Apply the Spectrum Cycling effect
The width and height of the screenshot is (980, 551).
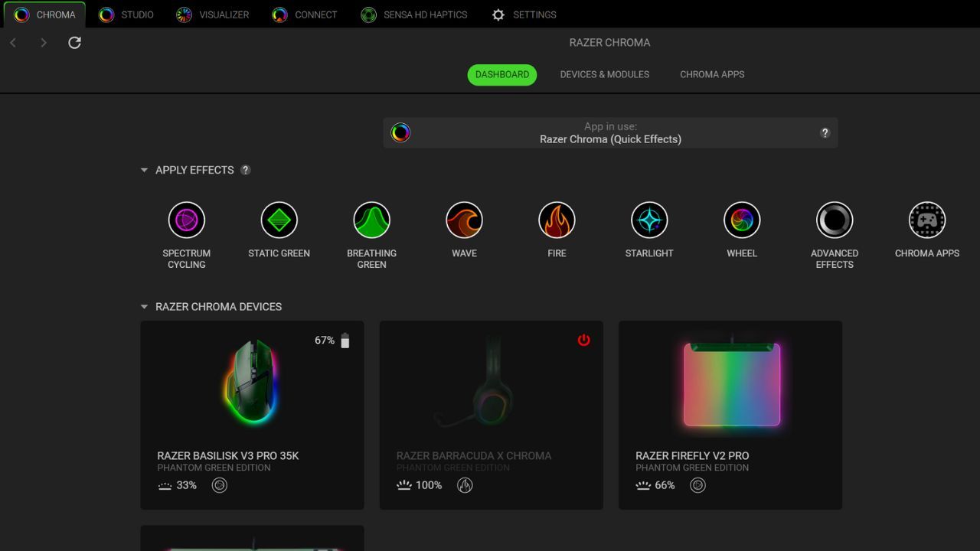tap(187, 220)
